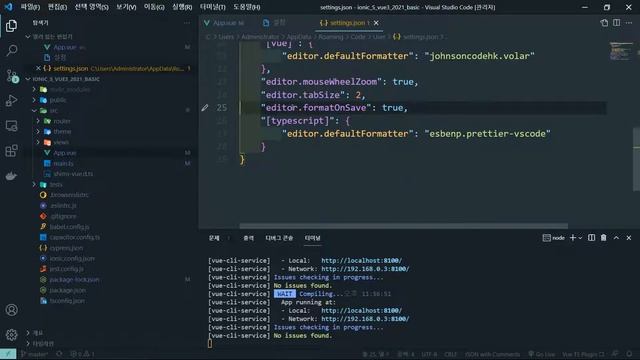
Task: Click Go Live in status bar
Action: click(542, 354)
